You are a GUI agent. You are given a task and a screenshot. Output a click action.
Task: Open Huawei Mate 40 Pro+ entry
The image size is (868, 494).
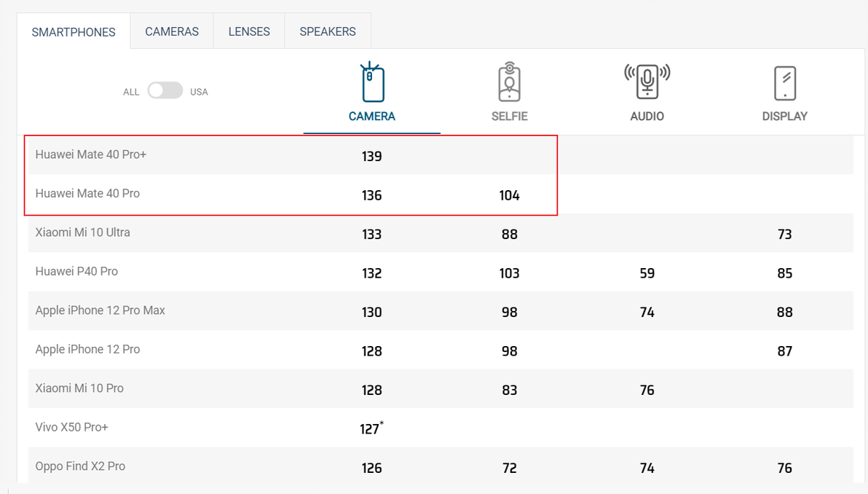91,154
